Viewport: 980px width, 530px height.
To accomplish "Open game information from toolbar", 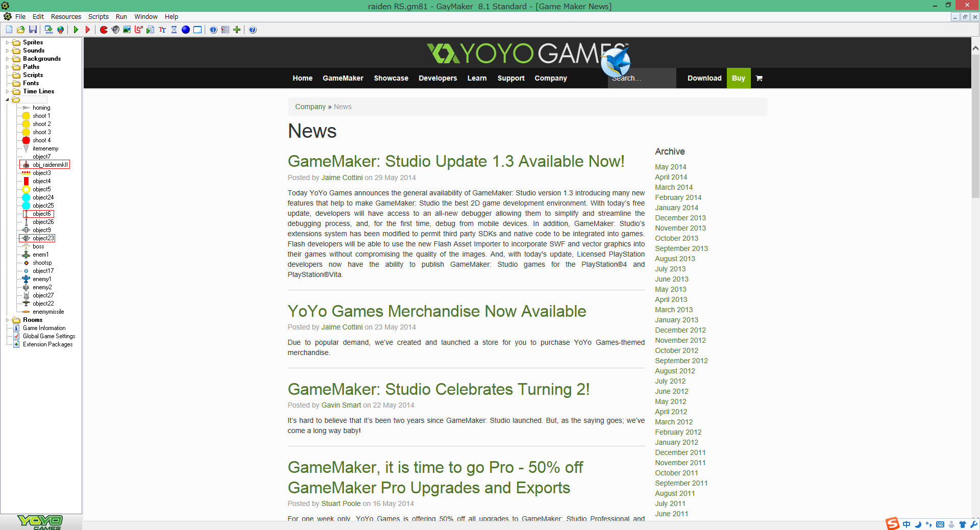I will (x=213, y=30).
